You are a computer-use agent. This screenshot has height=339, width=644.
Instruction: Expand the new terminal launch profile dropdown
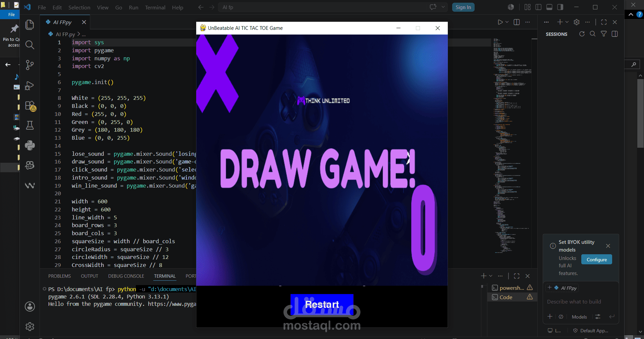pyautogui.click(x=491, y=276)
